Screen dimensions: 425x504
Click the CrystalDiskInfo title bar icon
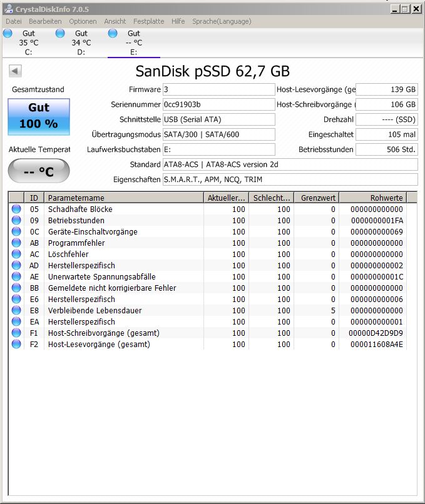[8, 9]
